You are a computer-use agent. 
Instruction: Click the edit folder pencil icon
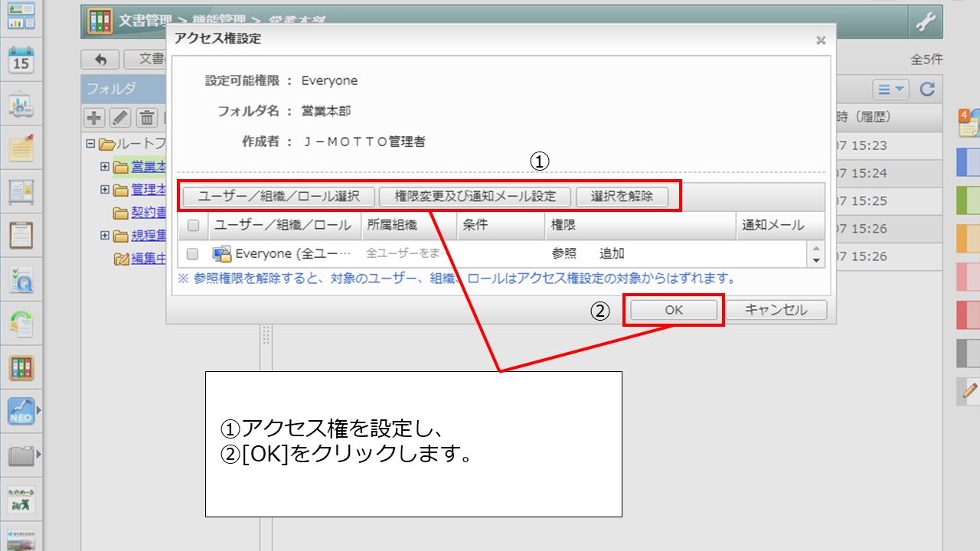120,118
